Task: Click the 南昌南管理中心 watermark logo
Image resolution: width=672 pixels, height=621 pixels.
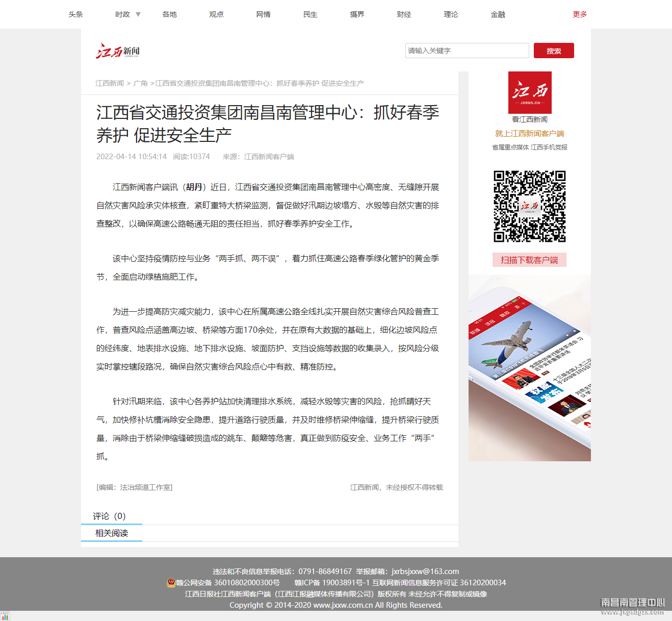Action: click(632, 606)
